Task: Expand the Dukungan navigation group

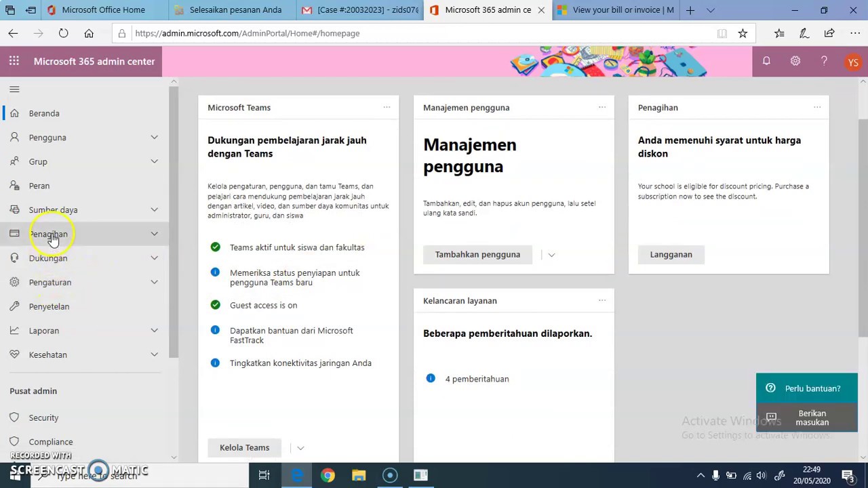Action: [x=155, y=258]
